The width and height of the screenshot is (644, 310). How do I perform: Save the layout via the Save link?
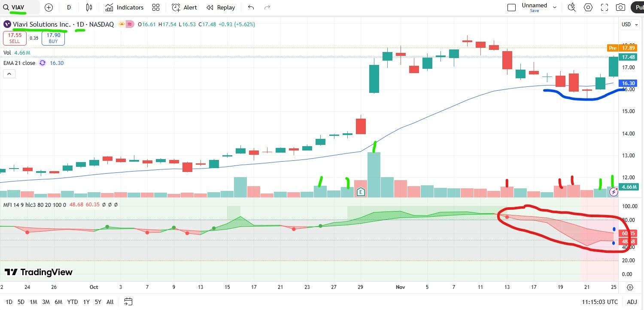[534, 11]
